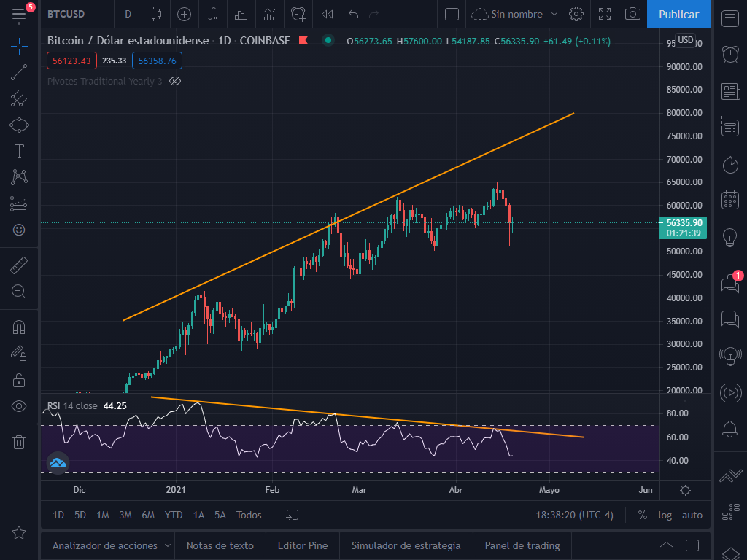This screenshot has width=747, height=560.
Task: Open the indicators fx menu
Action: (213, 14)
